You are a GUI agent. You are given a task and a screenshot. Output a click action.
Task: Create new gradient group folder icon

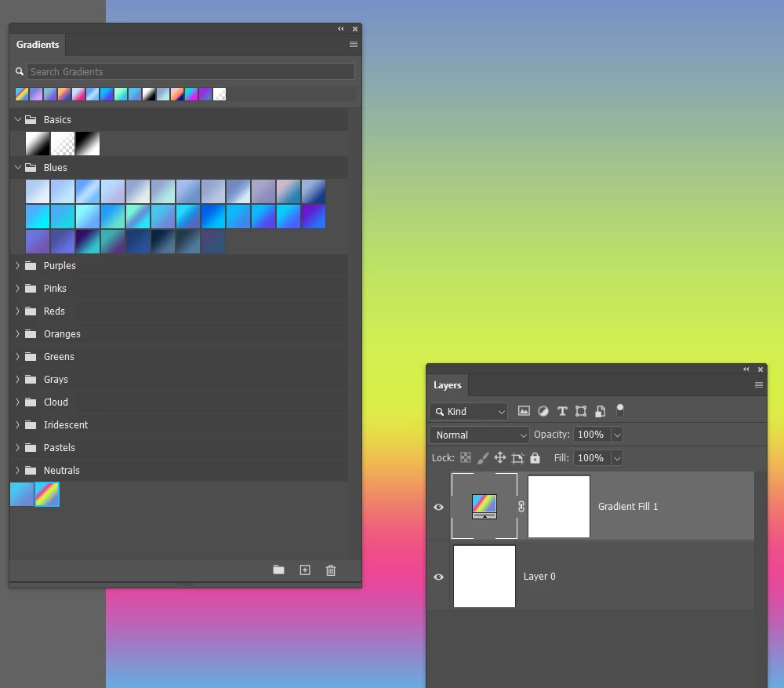(x=278, y=570)
